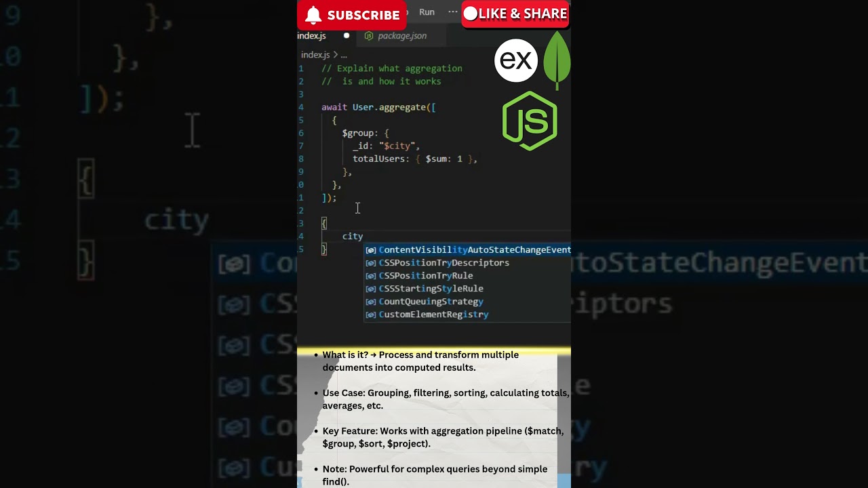Open the three-dots overflow menu
Image resolution: width=868 pixels, height=488 pixels.
453,12
